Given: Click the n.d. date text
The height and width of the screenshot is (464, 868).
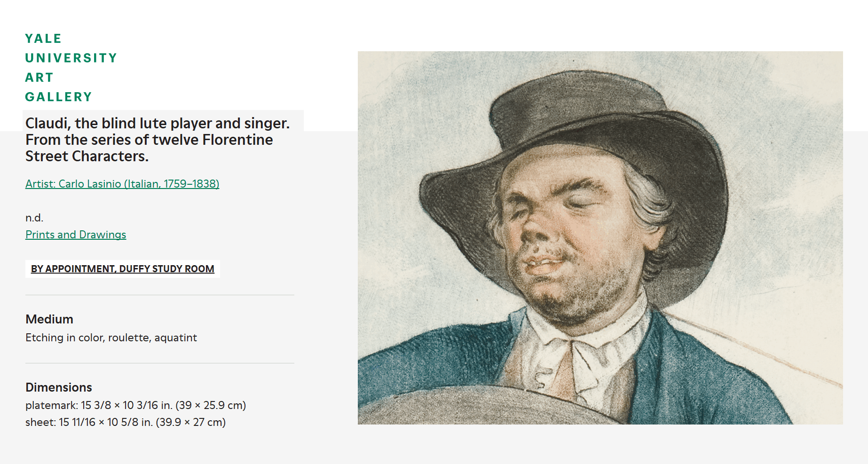Looking at the screenshot, I should tap(34, 218).
